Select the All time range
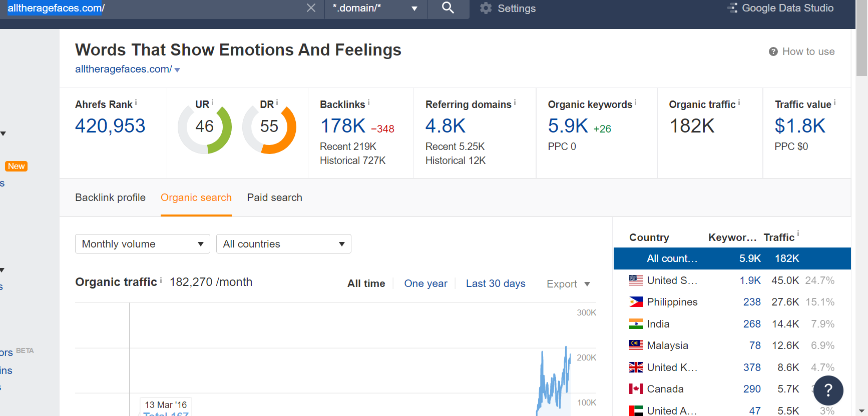 [366, 283]
